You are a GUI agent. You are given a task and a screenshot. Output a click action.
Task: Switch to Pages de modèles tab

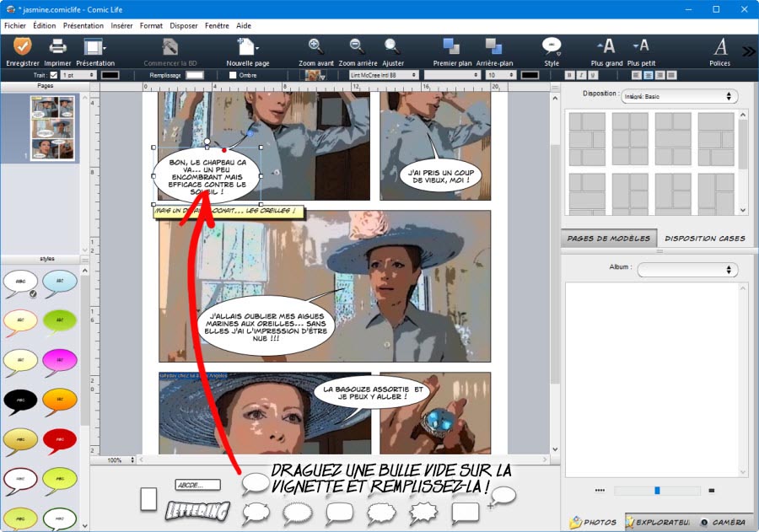pos(608,238)
